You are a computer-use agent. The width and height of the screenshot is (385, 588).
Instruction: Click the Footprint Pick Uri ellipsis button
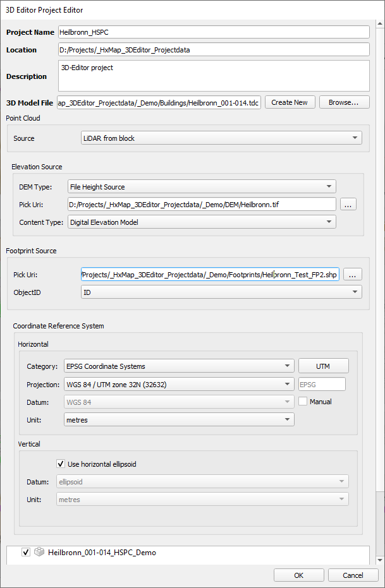(353, 274)
